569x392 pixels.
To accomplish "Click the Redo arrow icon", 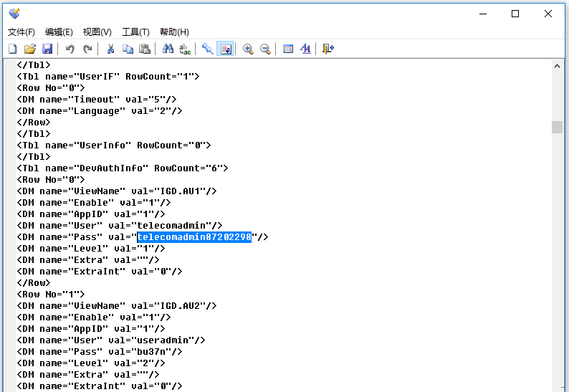I will [87, 49].
